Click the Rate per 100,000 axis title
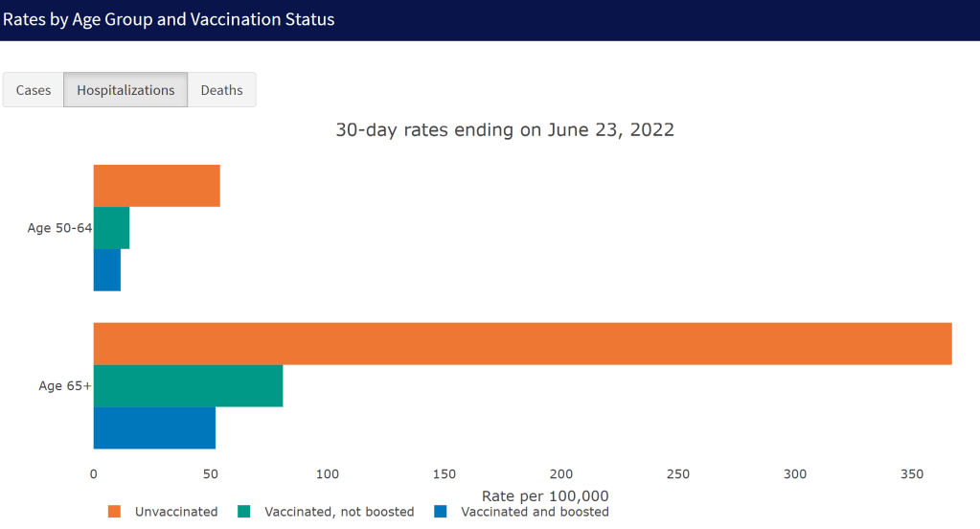 click(545, 495)
